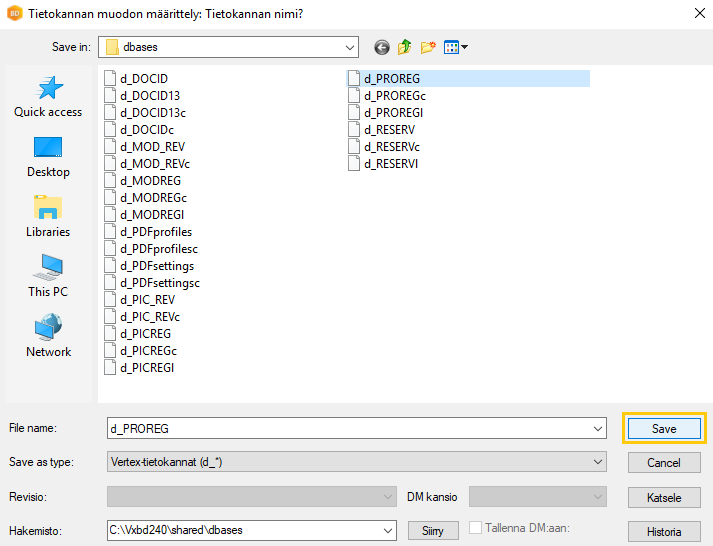Screen dimensions: 713x546
Task: Expand the File name dropdown arrow
Action: click(598, 428)
